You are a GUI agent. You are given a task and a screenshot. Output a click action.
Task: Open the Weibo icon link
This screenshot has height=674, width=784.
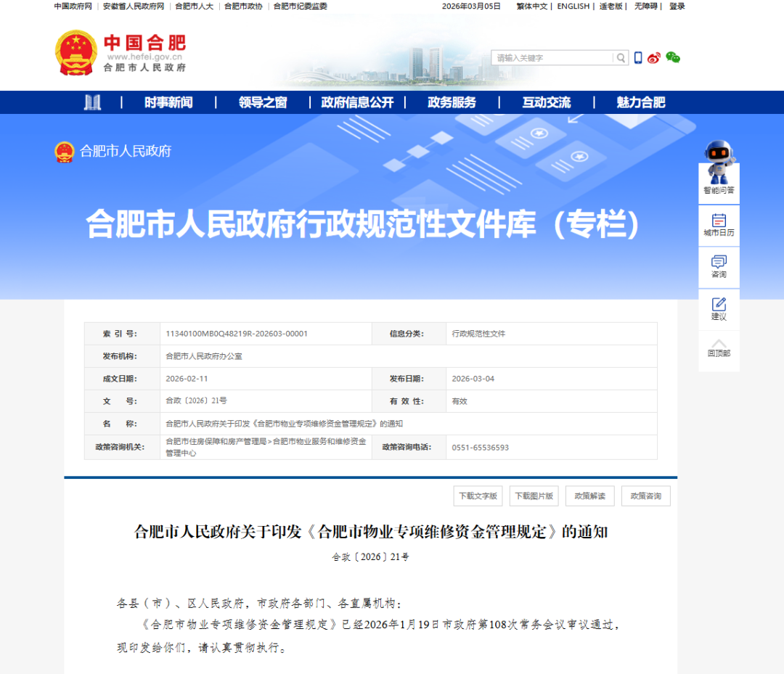[x=654, y=58]
